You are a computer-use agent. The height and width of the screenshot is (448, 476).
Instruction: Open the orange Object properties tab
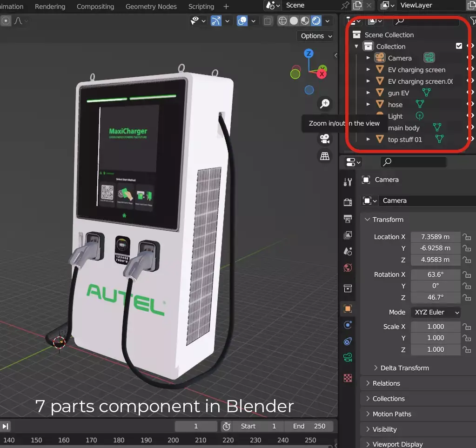348,309
